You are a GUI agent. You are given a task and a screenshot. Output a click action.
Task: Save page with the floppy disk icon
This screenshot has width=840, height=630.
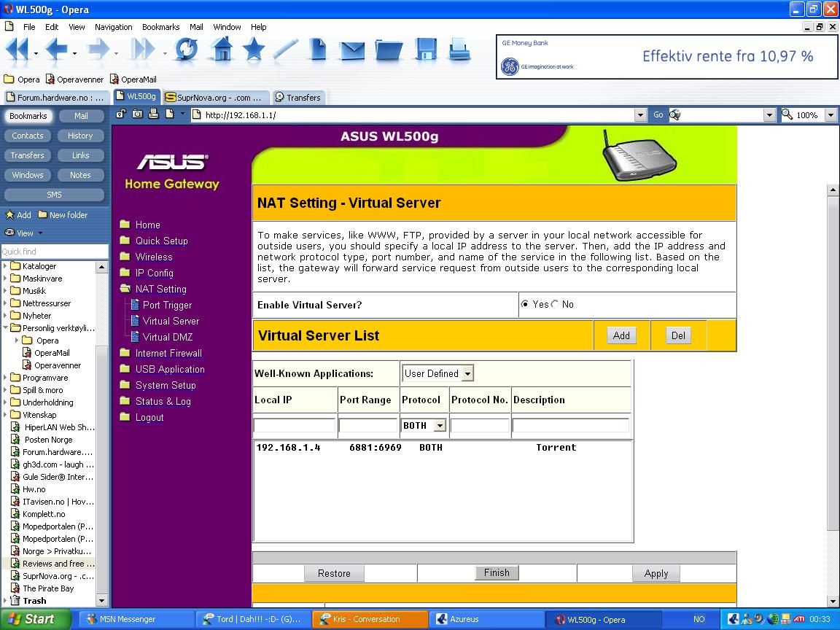click(x=426, y=50)
